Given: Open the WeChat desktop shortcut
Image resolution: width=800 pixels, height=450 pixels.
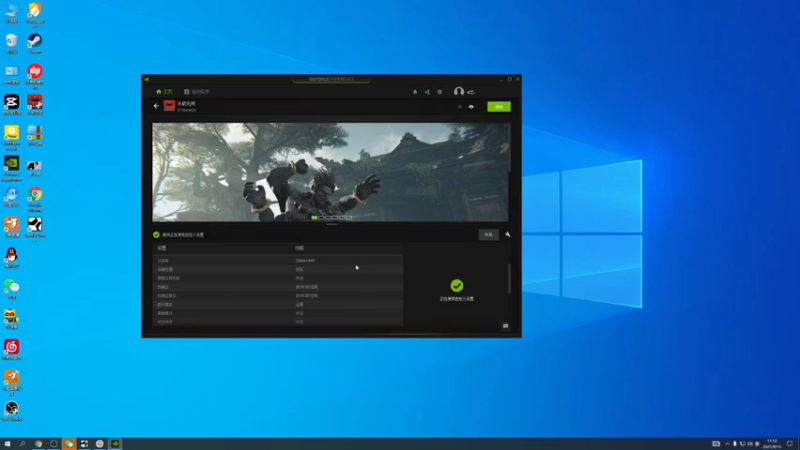Looking at the screenshot, I should click(x=12, y=288).
